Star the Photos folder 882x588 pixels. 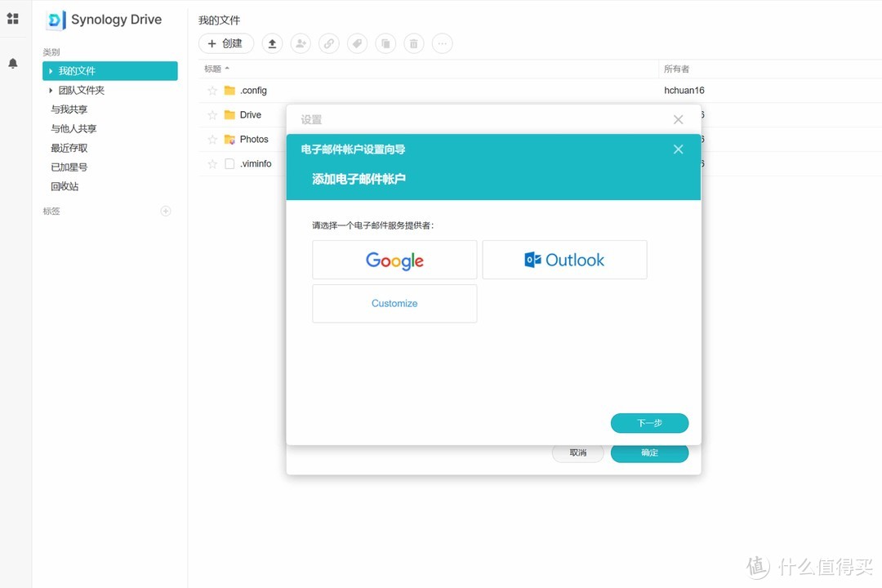pyautogui.click(x=212, y=140)
